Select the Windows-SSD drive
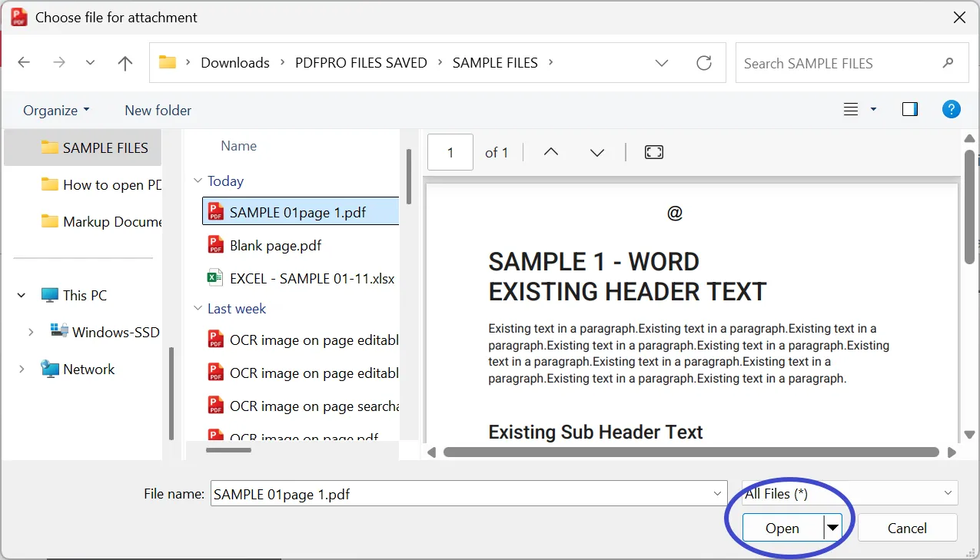The width and height of the screenshot is (980, 560). click(105, 332)
